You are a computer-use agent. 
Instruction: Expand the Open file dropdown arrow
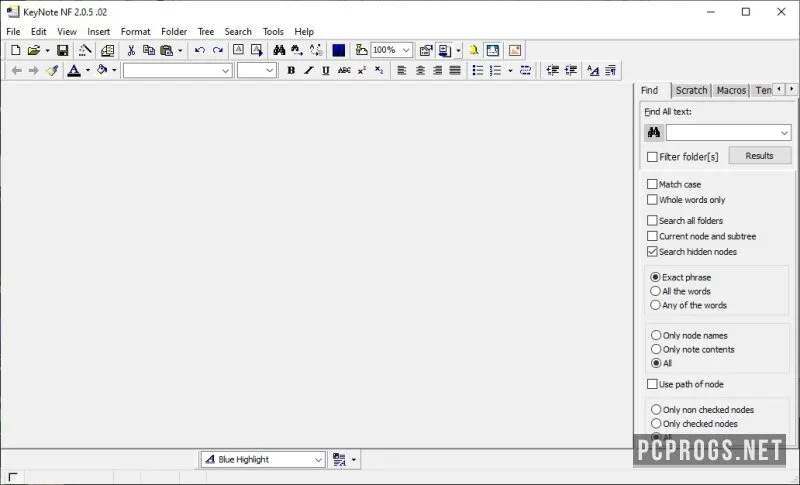tap(47, 50)
